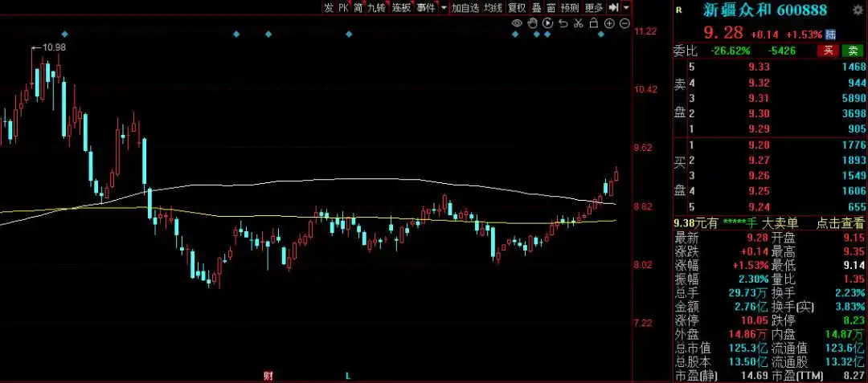Zoom out with the minus icon
The image size is (868, 383).
624,24
